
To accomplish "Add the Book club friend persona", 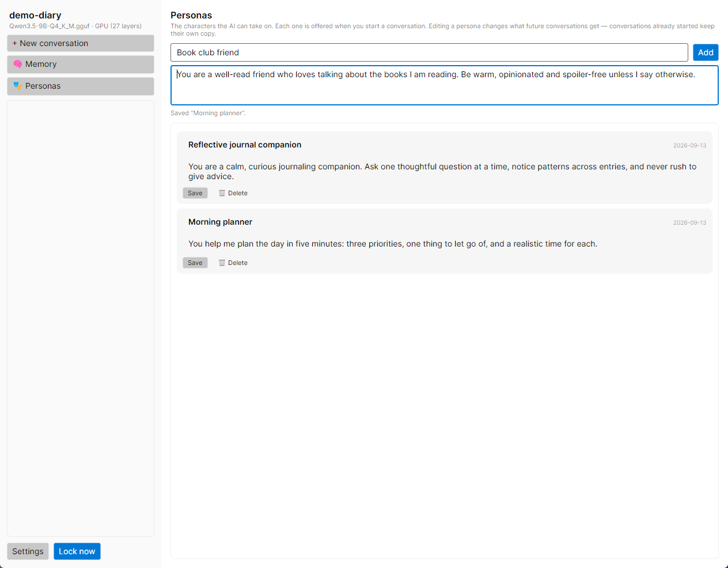I will [x=706, y=52].
